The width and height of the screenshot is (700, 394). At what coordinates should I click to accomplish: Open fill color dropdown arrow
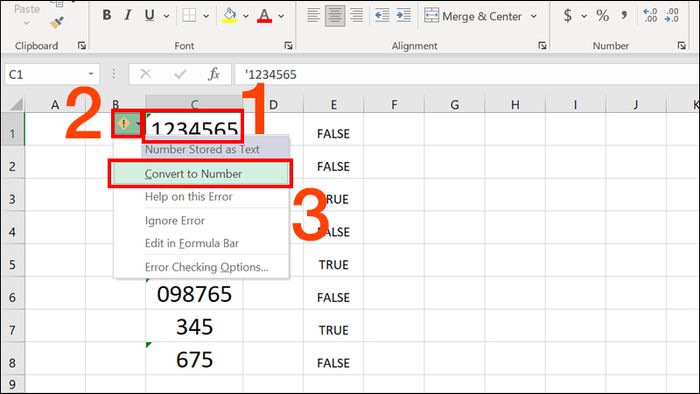click(x=246, y=16)
